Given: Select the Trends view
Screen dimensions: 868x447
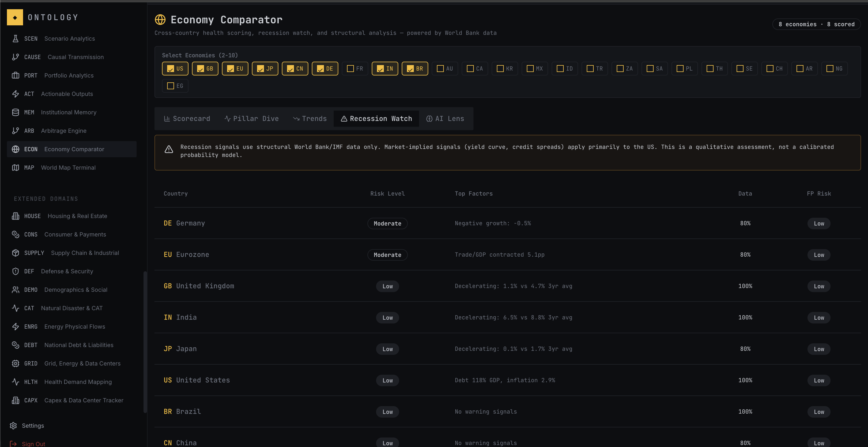Looking at the screenshot, I should [309, 119].
